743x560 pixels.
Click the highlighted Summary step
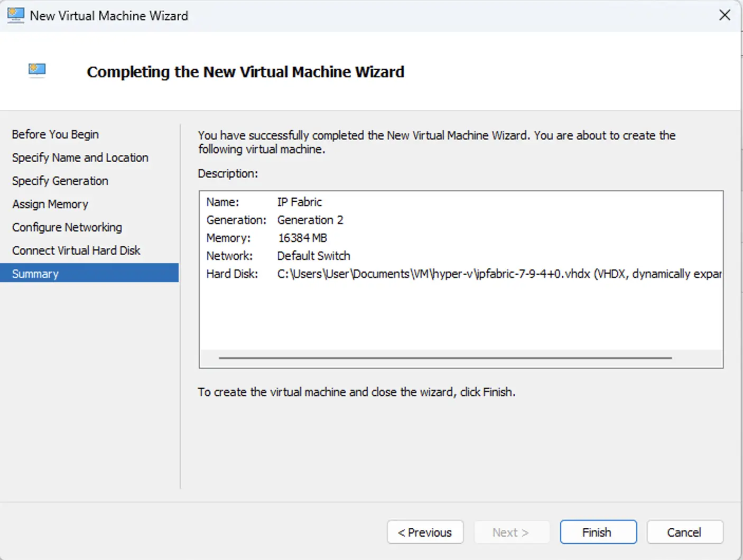pos(35,273)
